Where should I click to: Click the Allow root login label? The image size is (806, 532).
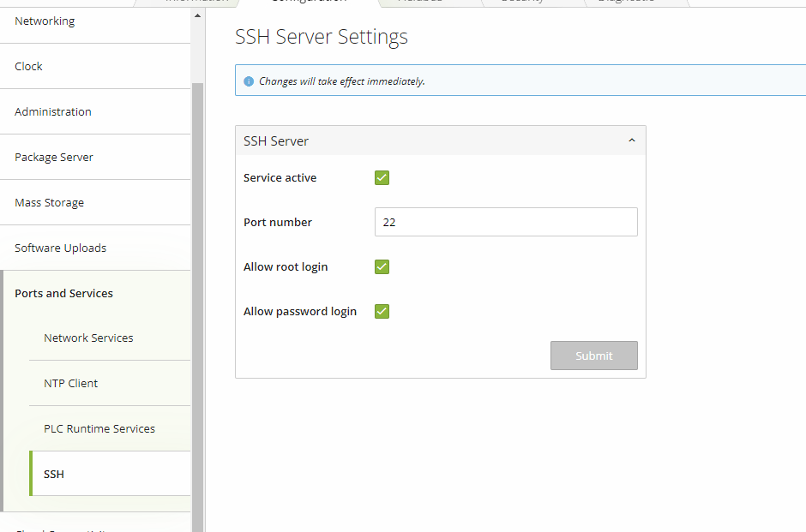(x=286, y=267)
